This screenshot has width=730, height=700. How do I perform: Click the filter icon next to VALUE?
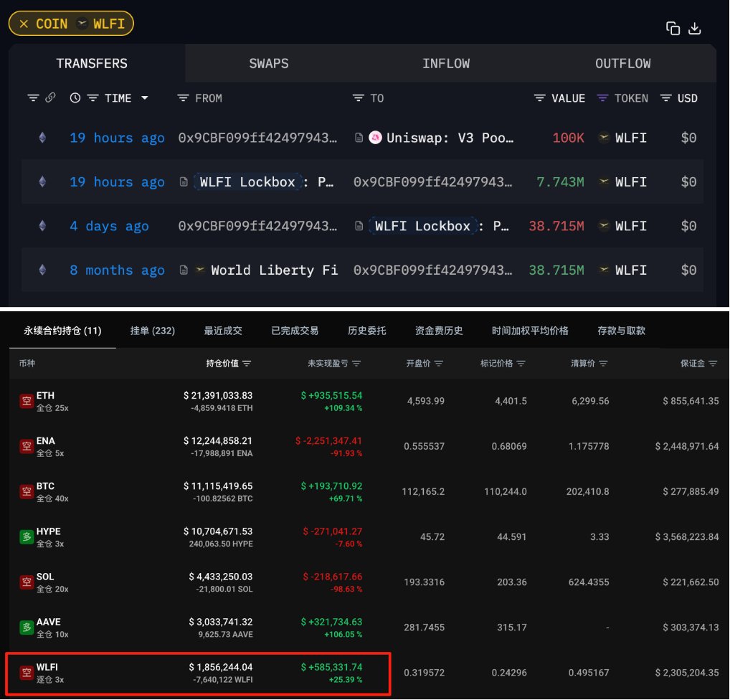(539, 98)
